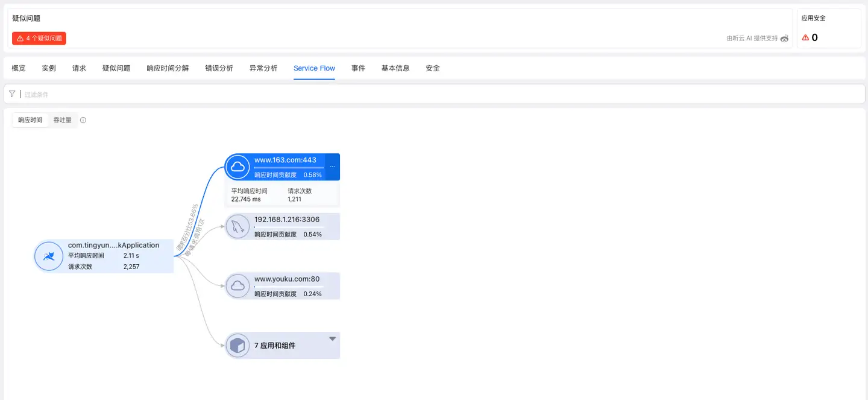The image size is (868, 400).
Task: Click the 4 个疑似问题 button
Action: (39, 37)
